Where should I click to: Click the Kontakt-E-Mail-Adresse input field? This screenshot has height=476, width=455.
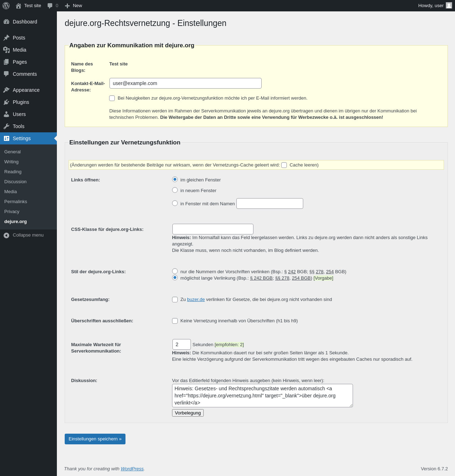[x=186, y=83]
